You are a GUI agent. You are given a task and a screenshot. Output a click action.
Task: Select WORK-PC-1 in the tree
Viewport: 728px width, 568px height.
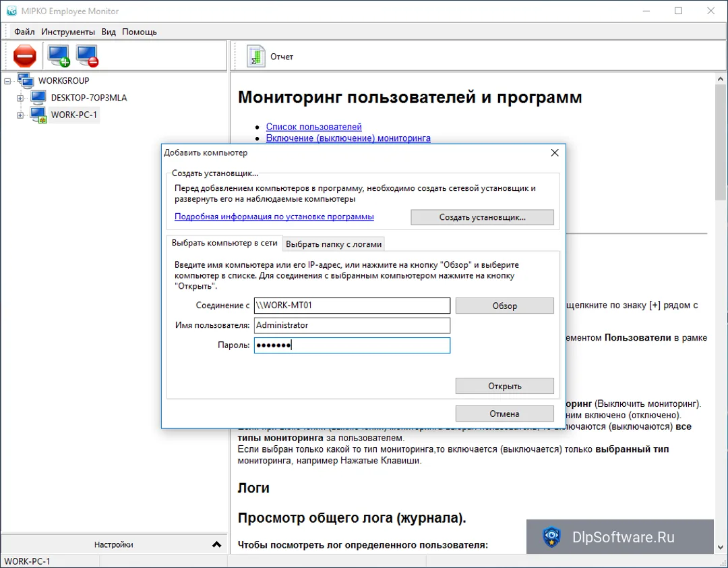[x=74, y=115]
